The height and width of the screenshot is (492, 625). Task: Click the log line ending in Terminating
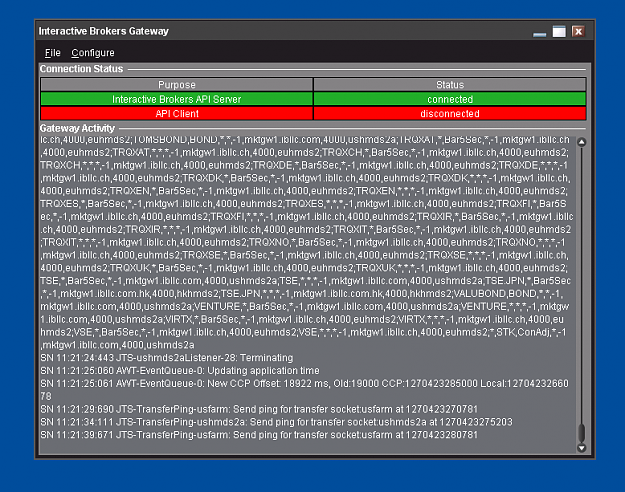[167, 358]
